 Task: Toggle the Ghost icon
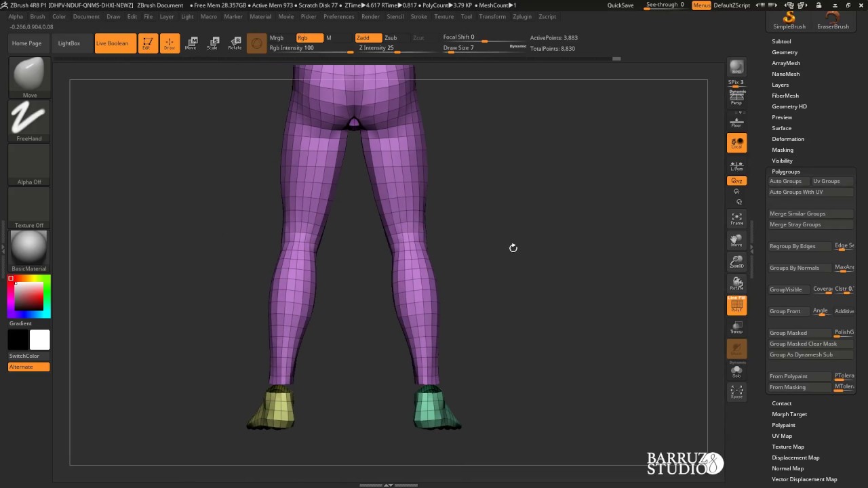[x=736, y=349]
